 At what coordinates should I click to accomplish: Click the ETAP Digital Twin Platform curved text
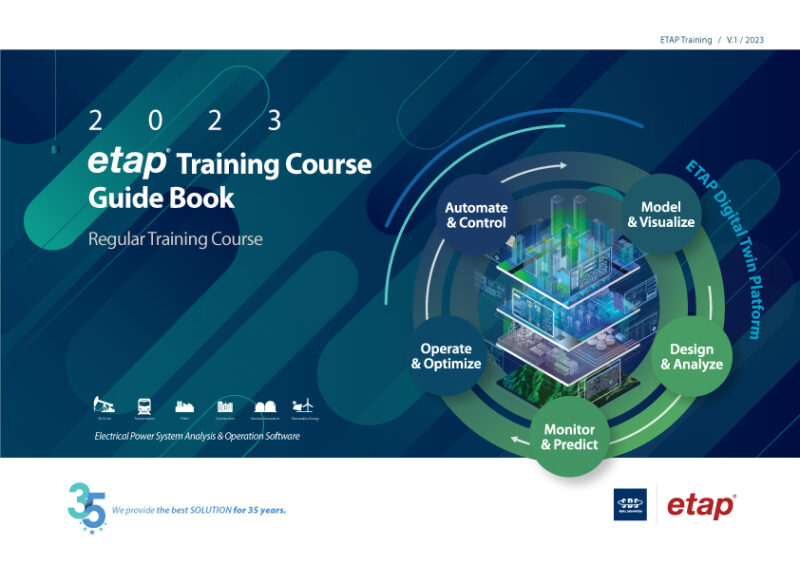pos(727,250)
